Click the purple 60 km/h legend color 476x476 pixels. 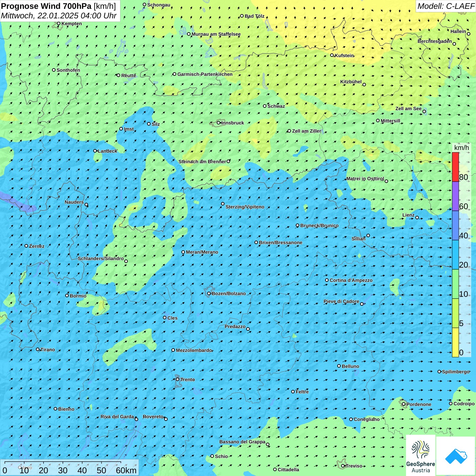click(455, 196)
